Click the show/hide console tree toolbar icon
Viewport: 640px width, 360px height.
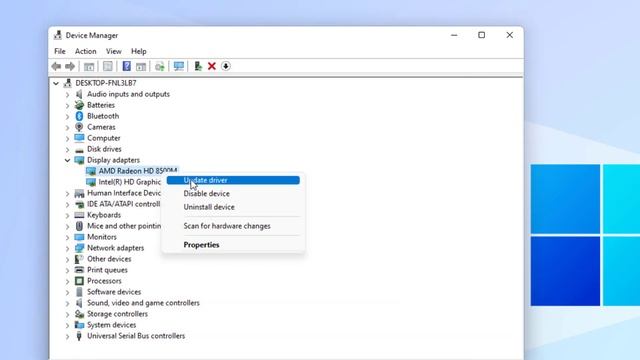tap(89, 66)
